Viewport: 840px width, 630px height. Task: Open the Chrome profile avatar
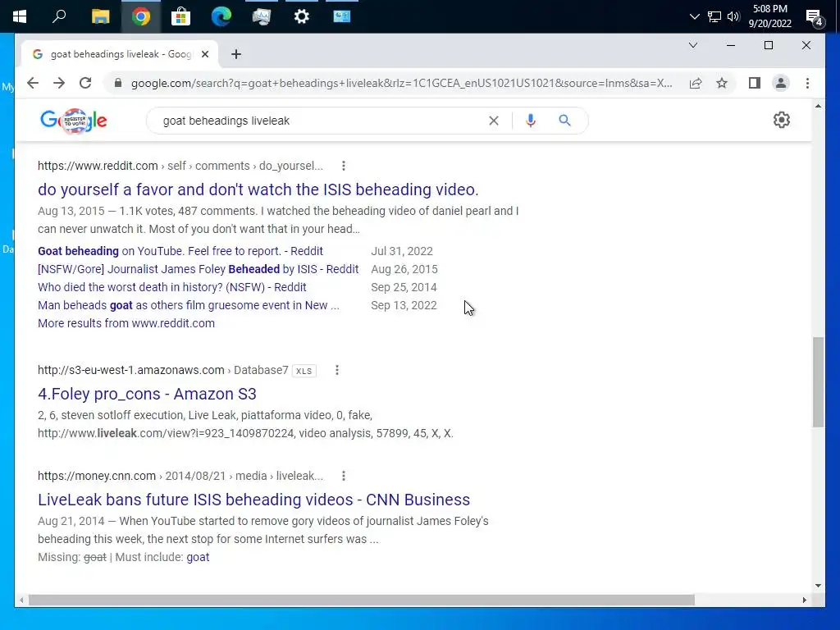click(x=781, y=83)
